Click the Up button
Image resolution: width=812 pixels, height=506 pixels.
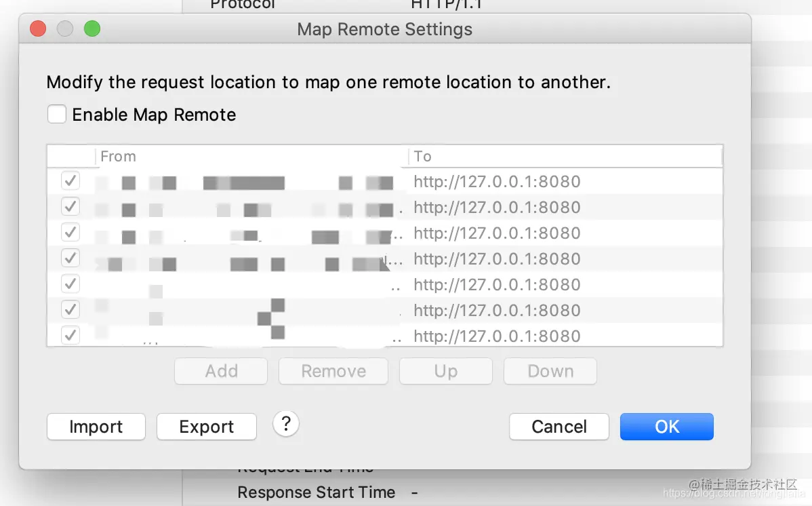click(446, 371)
